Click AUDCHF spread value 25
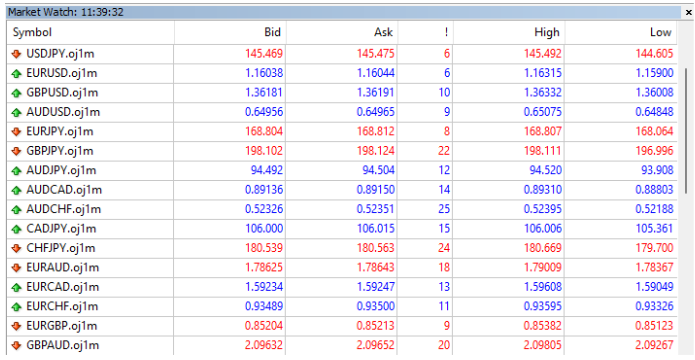Screen dimensions: 695x360 click(444, 209)
